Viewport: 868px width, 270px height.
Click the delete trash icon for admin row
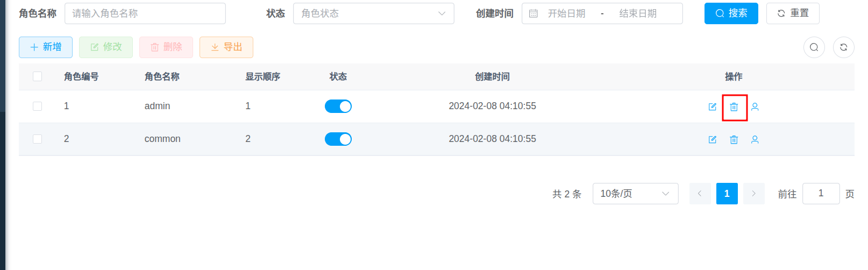pyautogui.click(x=734, y=107)
